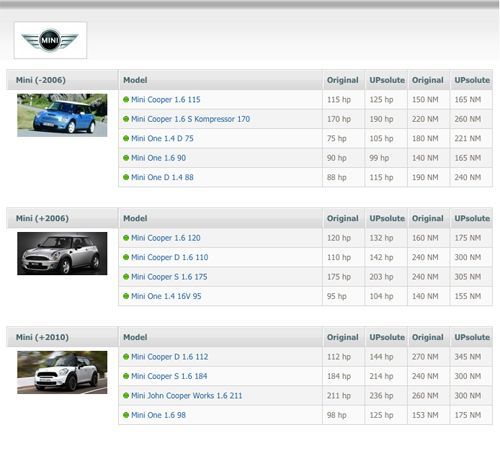Open the blue Mini (-2006) car photo
The image size is (500, 456).
coord(62,115)
